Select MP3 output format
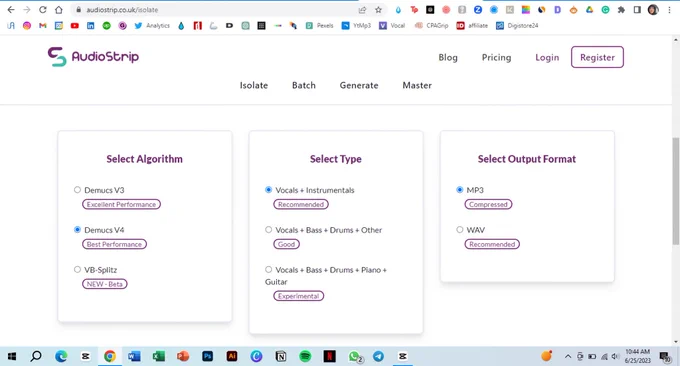 (x=460, y=190)
